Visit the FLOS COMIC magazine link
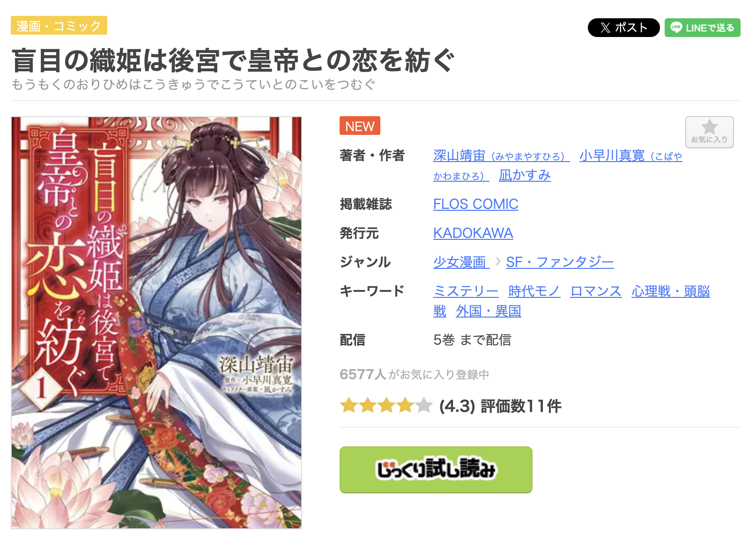This screenshot has height=548, width=756. (475, 204)
